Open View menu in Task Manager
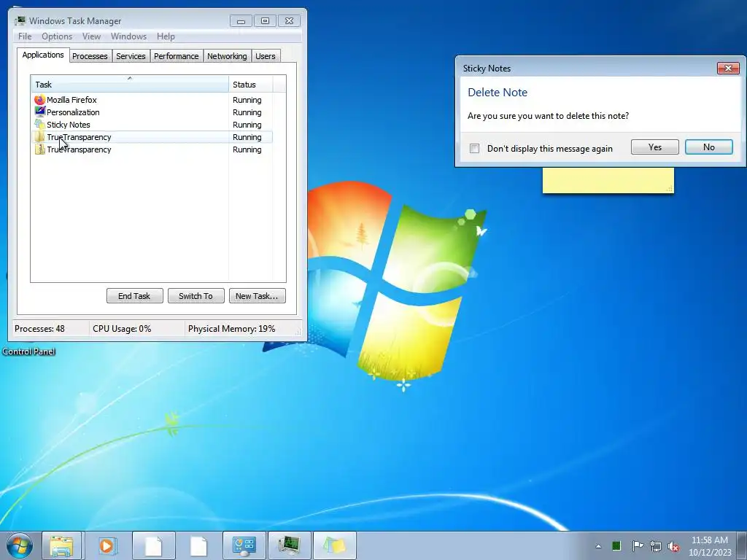The height and width of the screenshot is (560, 747). [x=91, y=36]
